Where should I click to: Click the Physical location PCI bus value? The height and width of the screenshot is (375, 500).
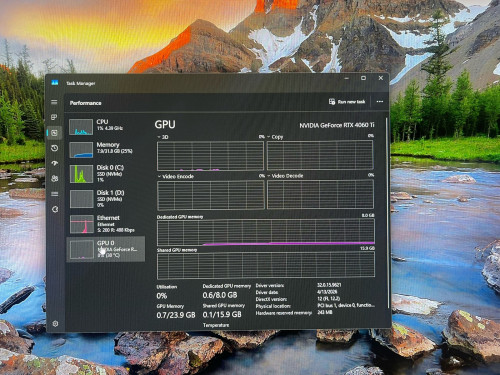[x=346, y=305]
